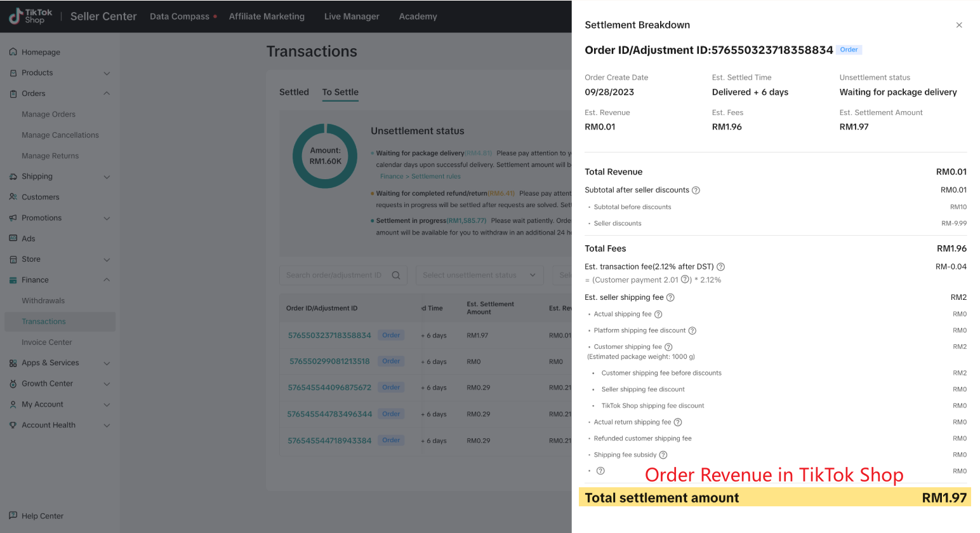
Task: Expand the Products menu chevron
Action: tap(107, 73)
